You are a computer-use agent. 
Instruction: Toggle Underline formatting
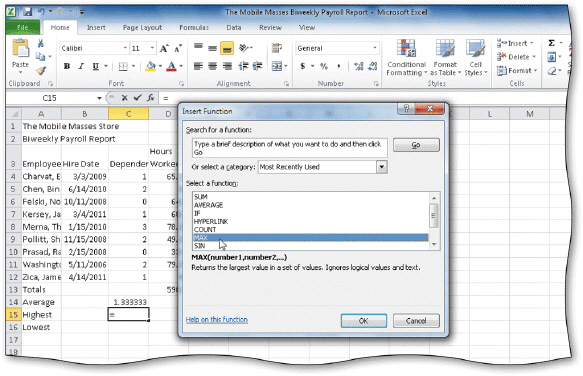[96, 66]
